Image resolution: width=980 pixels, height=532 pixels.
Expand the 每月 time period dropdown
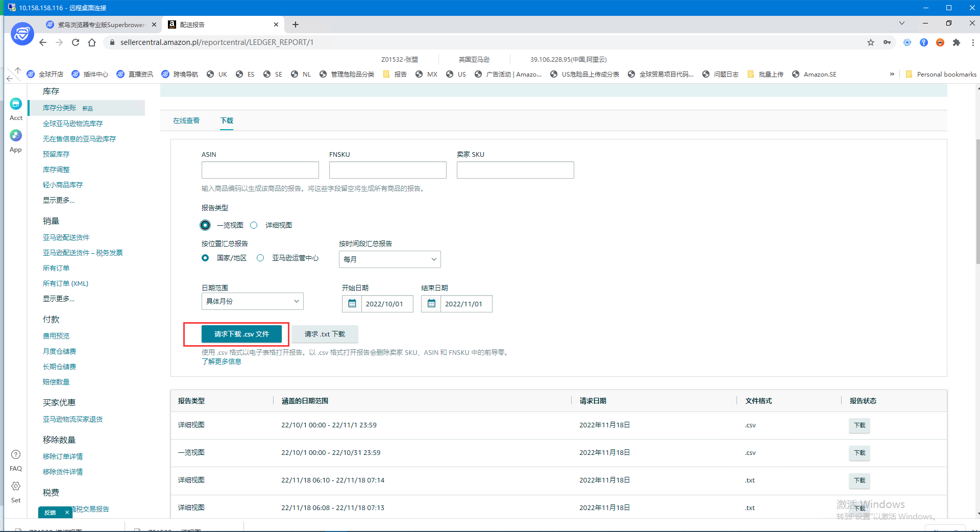389,259
